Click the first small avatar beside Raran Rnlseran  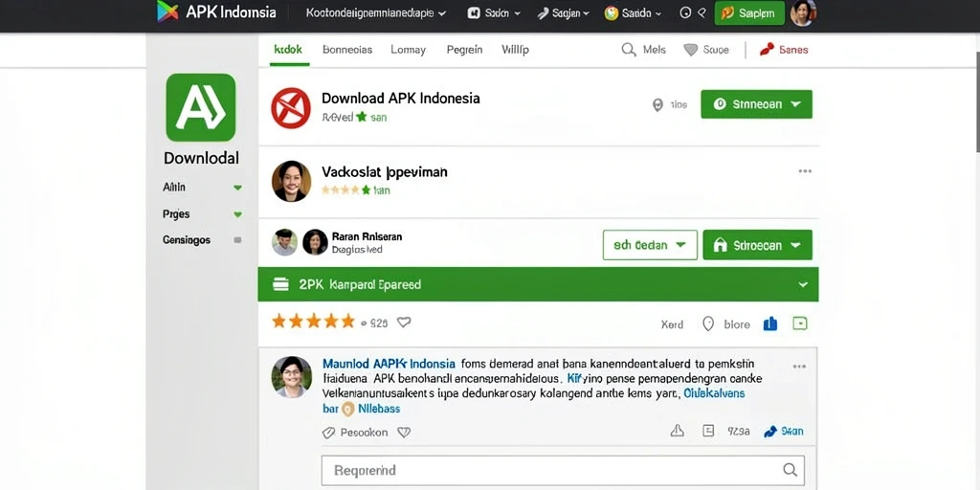pyautogui.click(x=284, y=242)
